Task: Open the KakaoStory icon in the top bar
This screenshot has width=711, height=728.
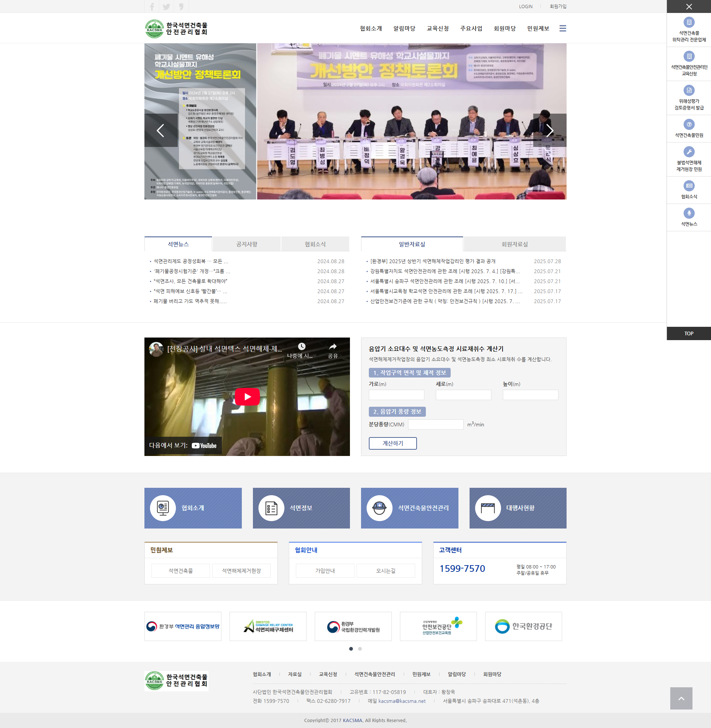Action: [181, 6]
